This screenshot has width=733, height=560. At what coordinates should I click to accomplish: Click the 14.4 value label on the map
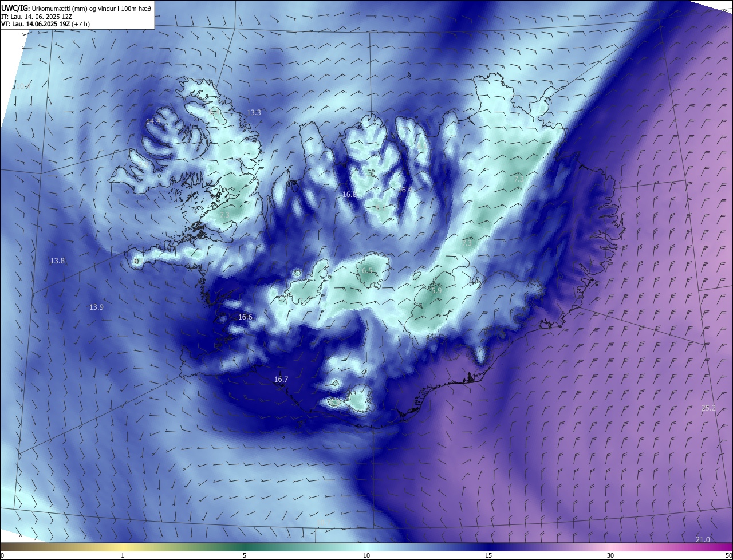click(x=153, y=121)
